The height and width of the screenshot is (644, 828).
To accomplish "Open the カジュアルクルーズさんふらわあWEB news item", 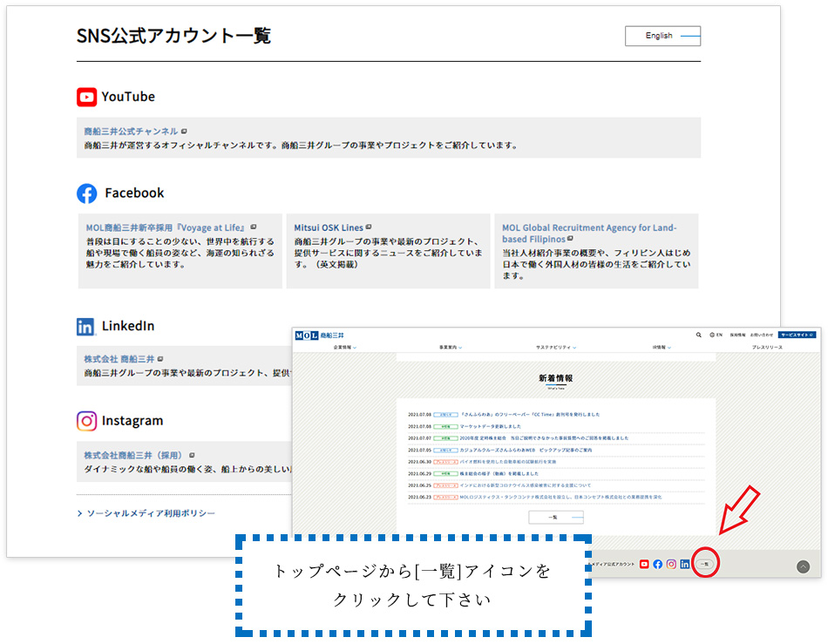I will [526, 451].
